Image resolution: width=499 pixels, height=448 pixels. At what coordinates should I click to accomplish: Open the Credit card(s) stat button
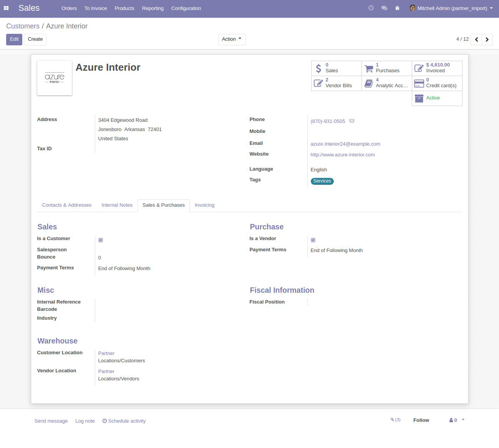437,83
